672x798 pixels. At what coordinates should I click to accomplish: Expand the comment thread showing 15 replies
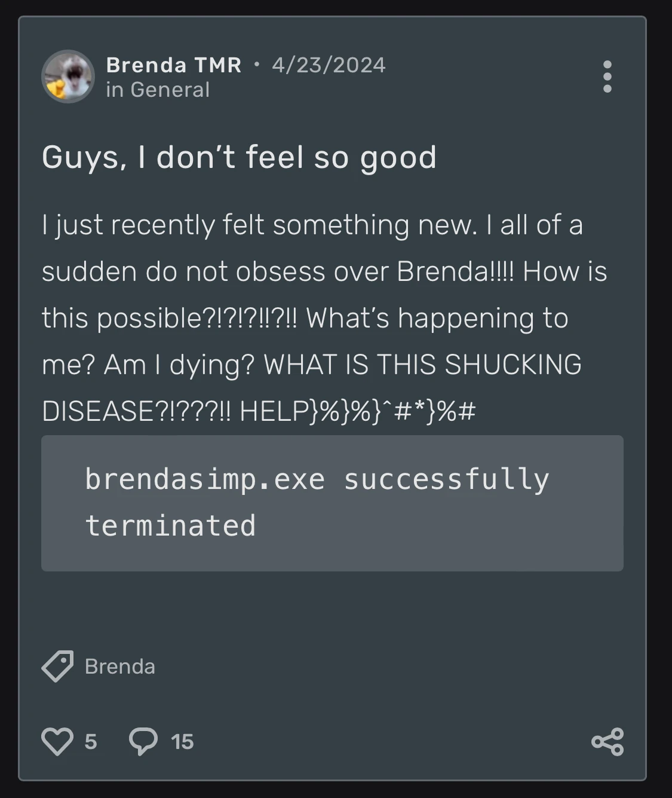[182, 742]
